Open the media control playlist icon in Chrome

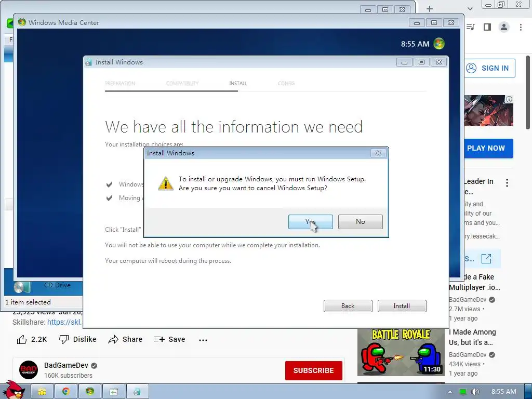(x=471, y=27)
